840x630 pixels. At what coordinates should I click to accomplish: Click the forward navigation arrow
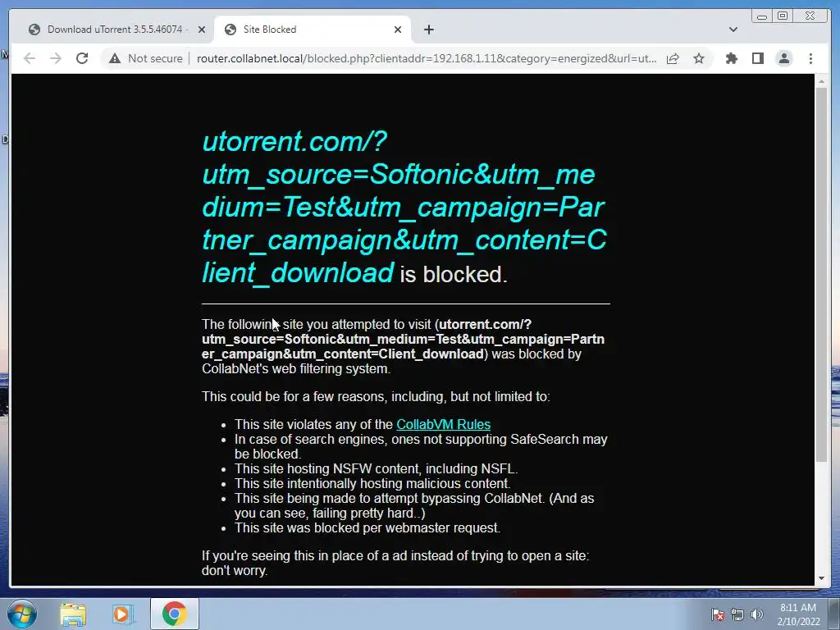coord(56,58)
